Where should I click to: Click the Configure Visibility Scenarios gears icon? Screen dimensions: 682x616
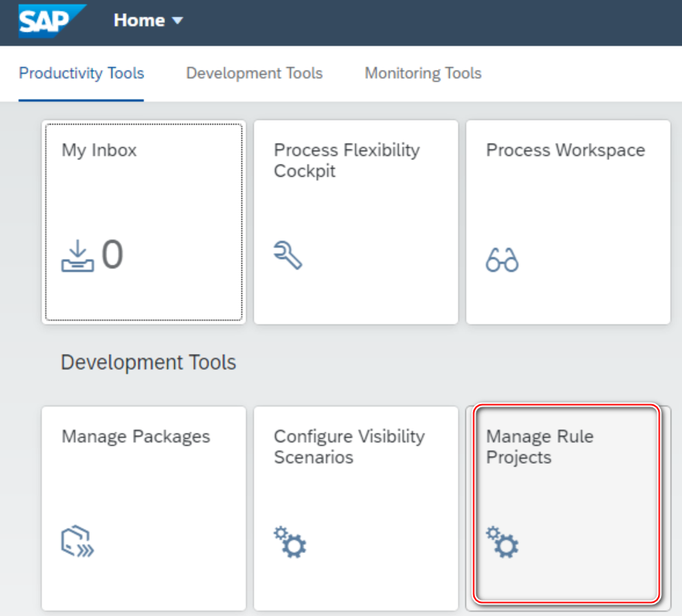290,542
